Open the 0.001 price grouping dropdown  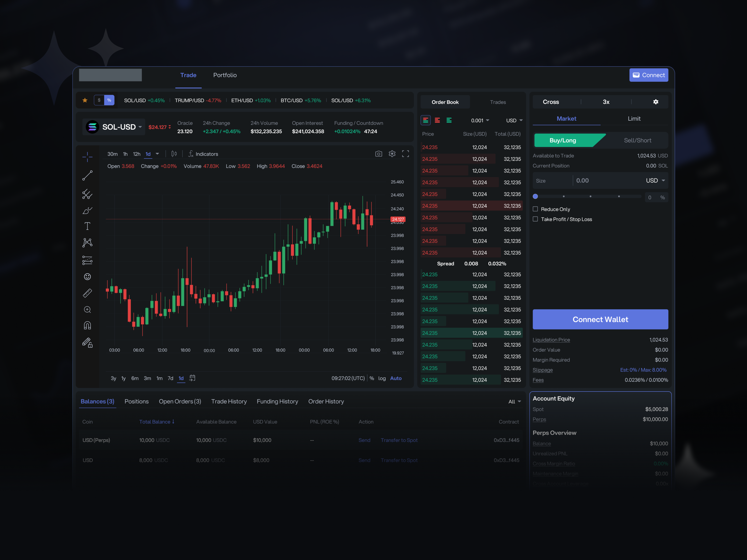480,120
